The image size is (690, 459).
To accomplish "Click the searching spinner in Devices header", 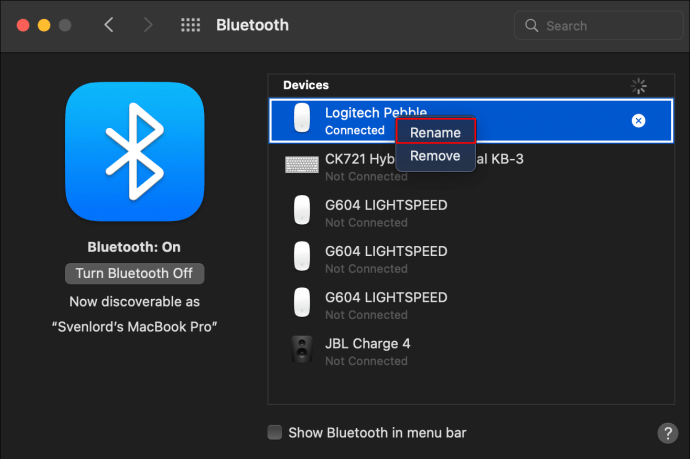I will tap(639, 86).
